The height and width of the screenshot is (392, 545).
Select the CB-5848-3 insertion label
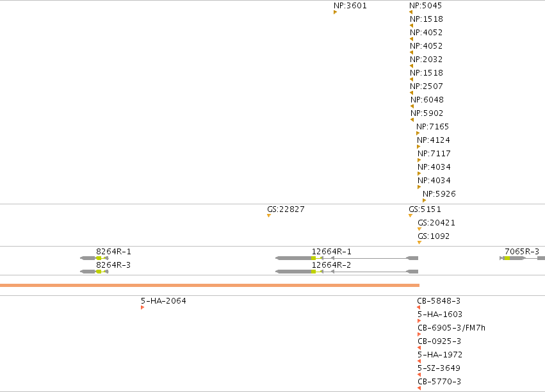click(439, 301)
